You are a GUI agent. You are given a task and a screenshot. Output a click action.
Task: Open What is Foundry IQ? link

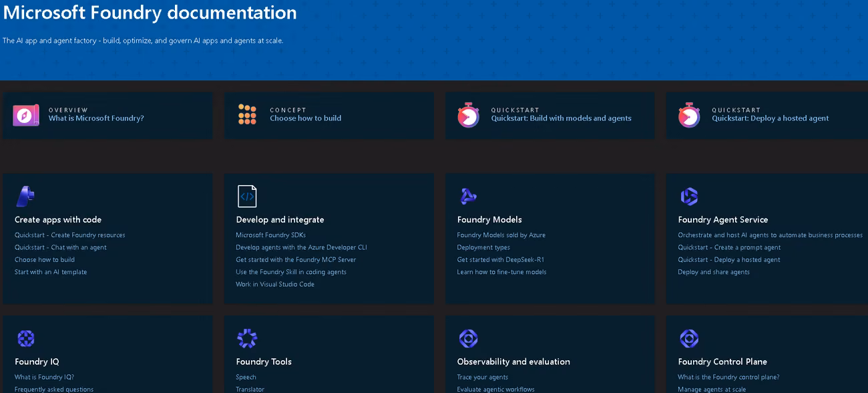pyautogui.click(x=44, y=377)
